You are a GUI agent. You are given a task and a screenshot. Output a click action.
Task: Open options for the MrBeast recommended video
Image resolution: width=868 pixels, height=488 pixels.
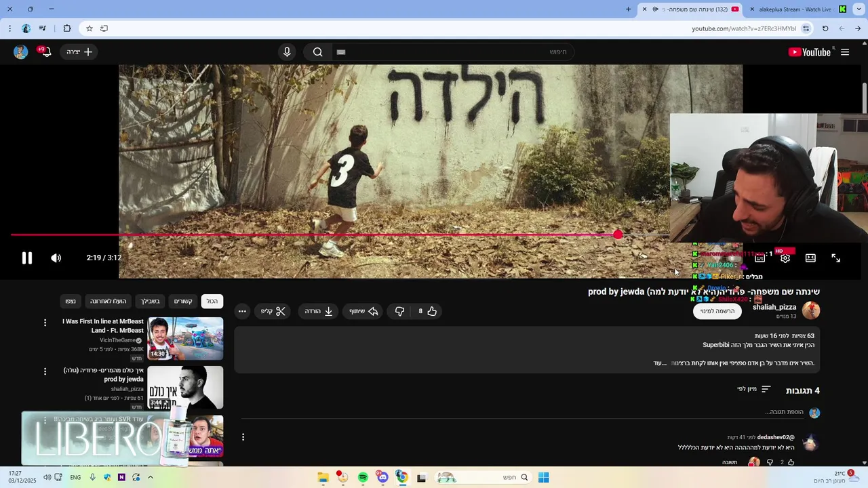(x=45, y=323)
